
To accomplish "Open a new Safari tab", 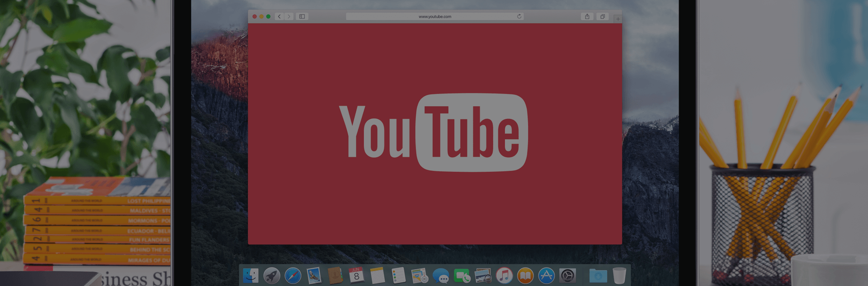I will point(618,19).
